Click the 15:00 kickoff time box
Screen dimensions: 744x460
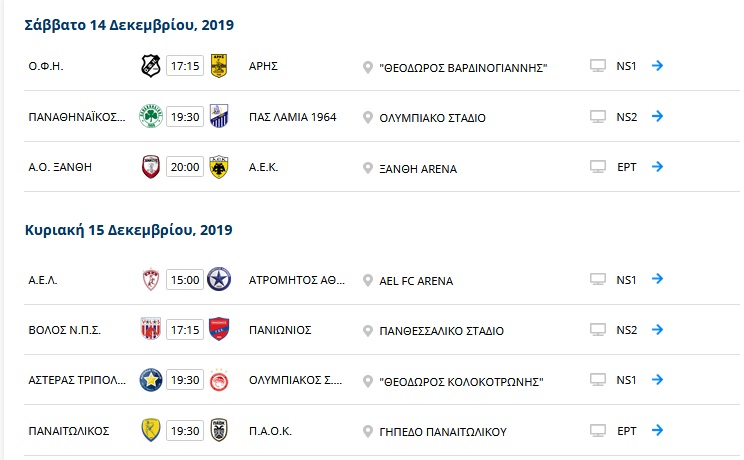(x=185, y=280)
